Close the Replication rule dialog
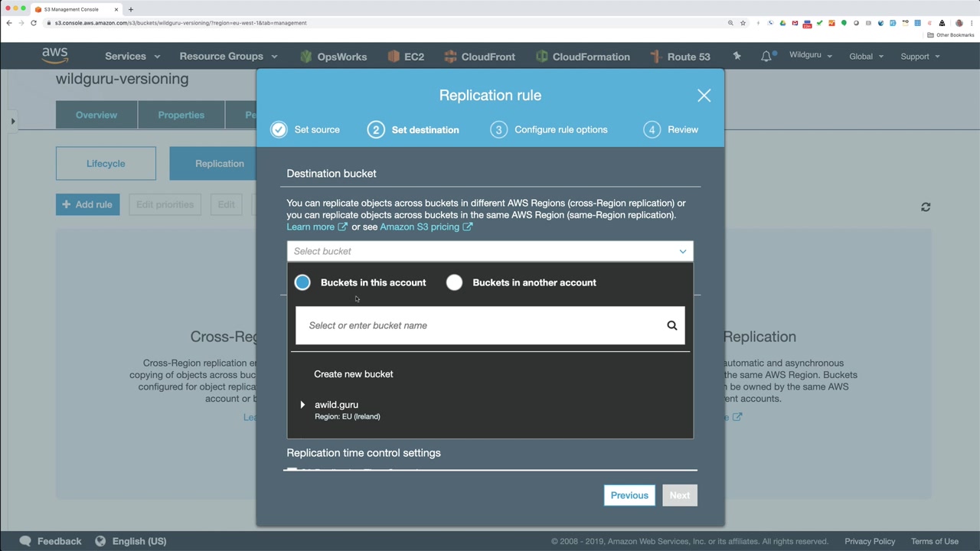The width and height of the screenshot is (980, 551). (704, 95)
